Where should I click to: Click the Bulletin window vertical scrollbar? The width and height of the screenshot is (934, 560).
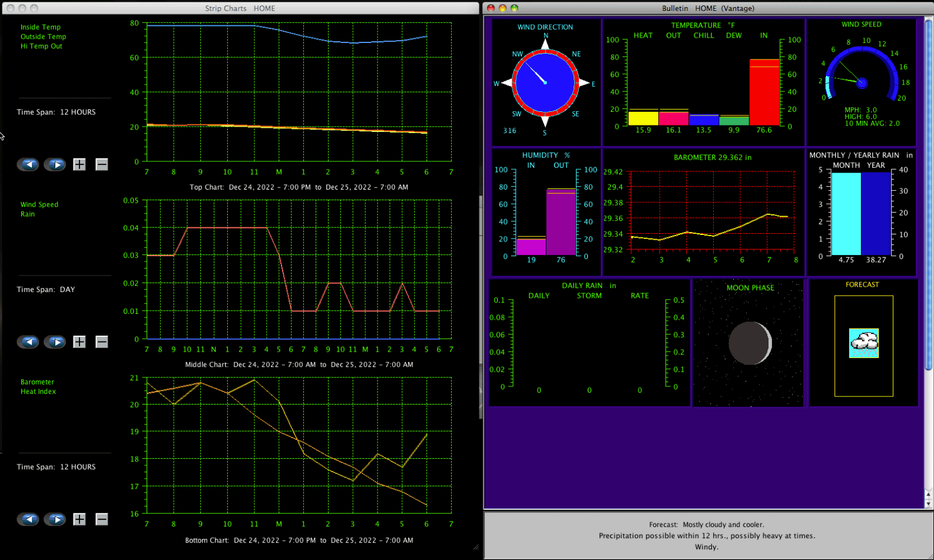929,263
